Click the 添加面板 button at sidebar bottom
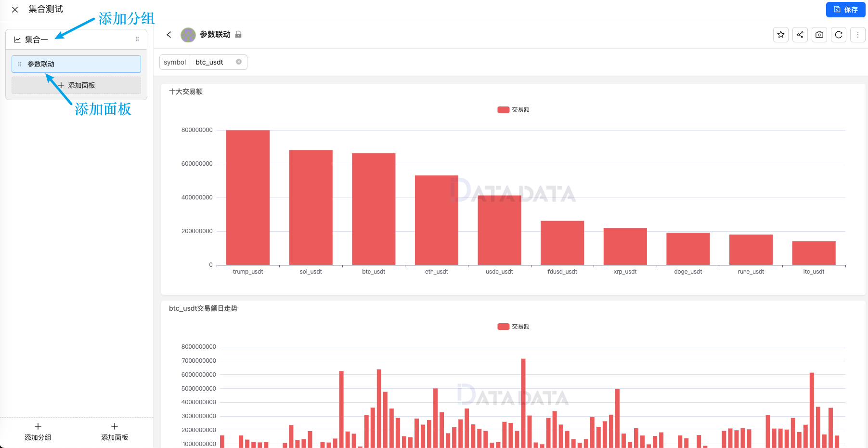The image size is (868, 448). 115,432
